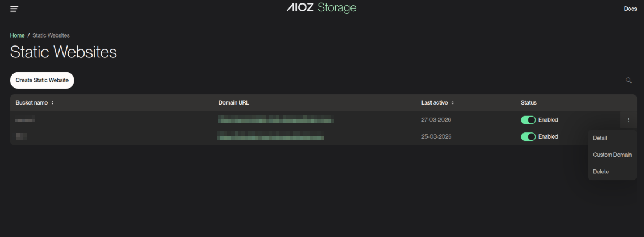This screenshot has height=237, width=644.
Task: Click the AIOZ Storage logo
Action: (321, 8)
